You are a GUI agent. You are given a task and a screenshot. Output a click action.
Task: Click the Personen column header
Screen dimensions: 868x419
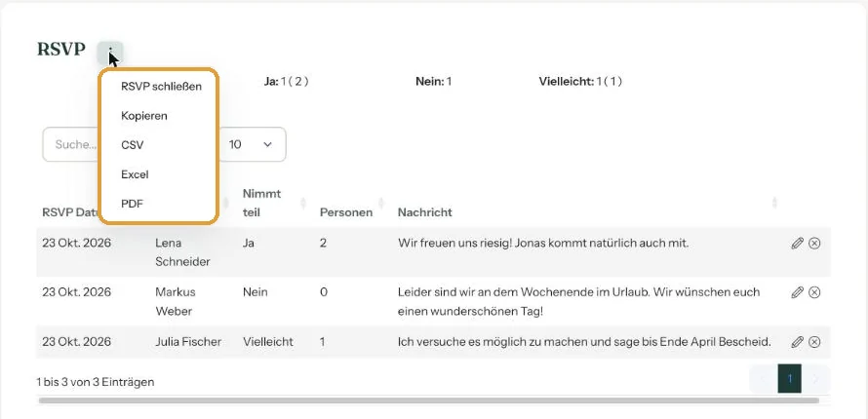pos(346,212)
